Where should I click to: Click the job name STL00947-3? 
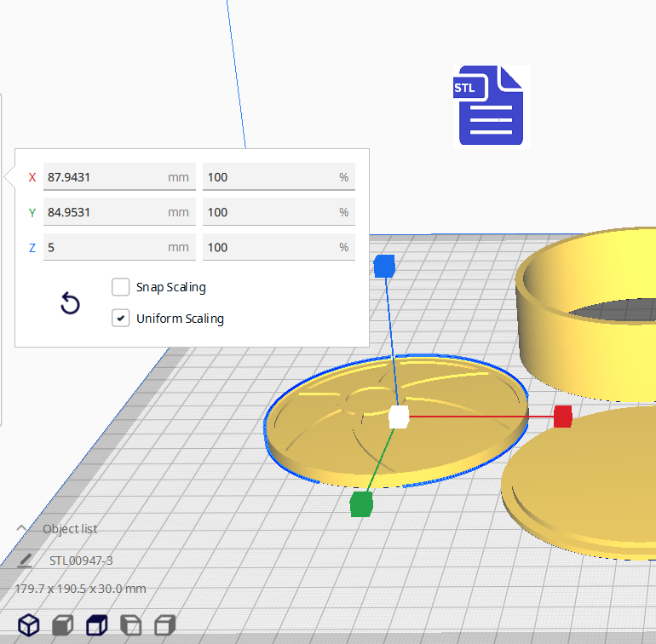pos(81,560)
